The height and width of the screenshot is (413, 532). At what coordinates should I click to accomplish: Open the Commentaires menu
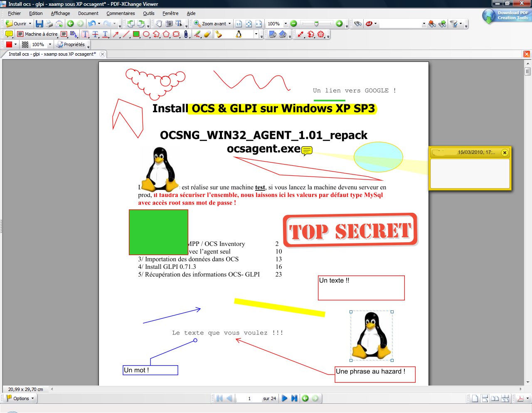point(121,13)
